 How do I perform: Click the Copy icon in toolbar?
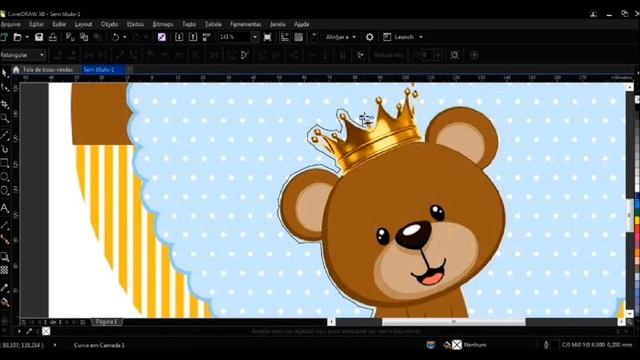(84, 37)
